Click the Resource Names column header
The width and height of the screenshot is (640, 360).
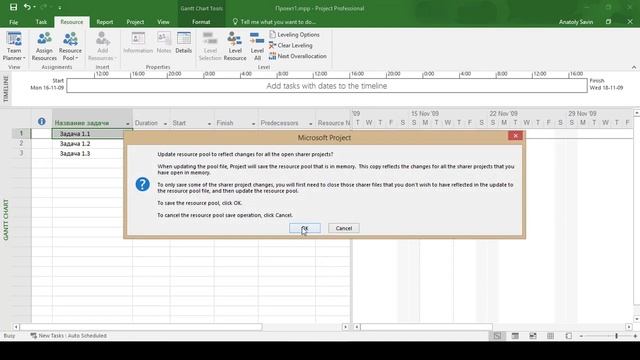(x=333, y=123)
